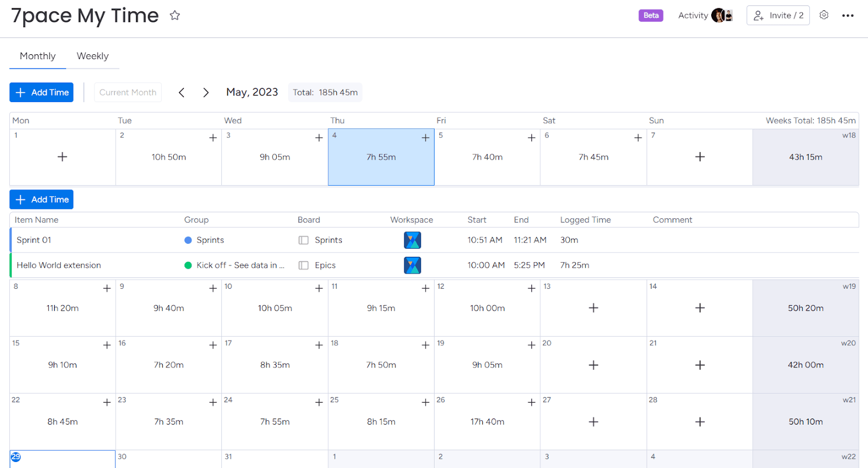
Task: Open the Hello World extension item
Action: point(59,265)
